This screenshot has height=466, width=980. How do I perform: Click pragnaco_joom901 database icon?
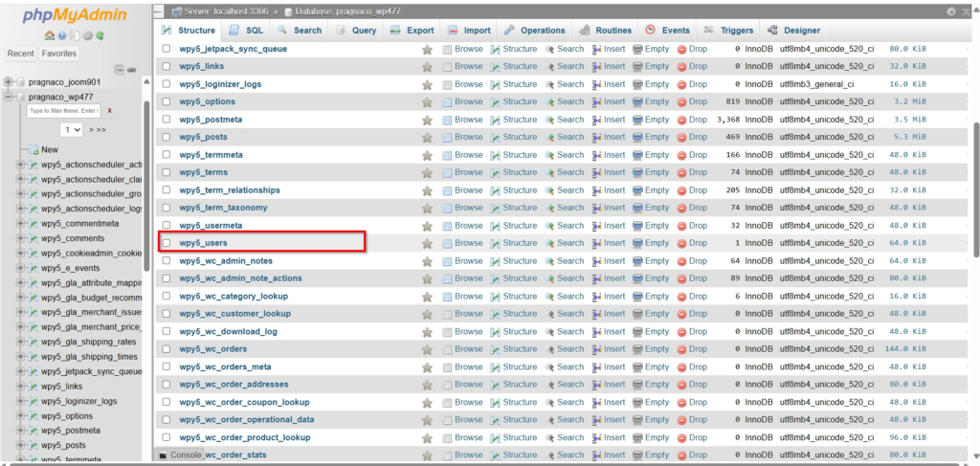[21, 82]
